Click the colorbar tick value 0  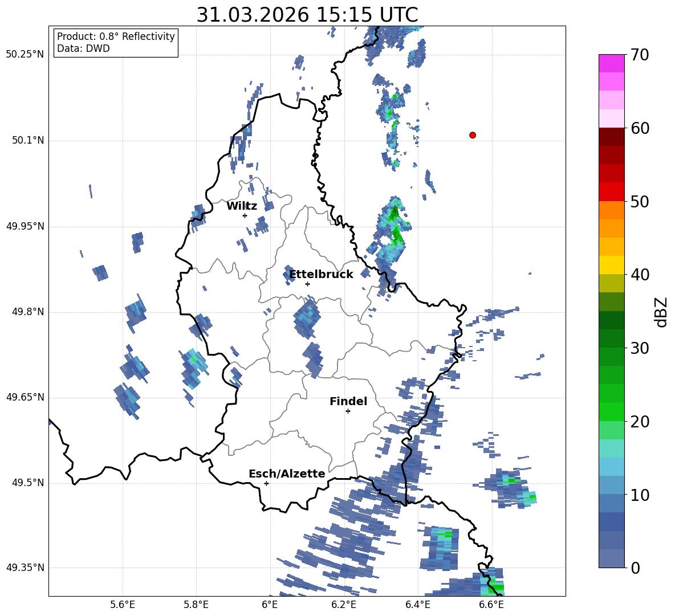[635, 568]
